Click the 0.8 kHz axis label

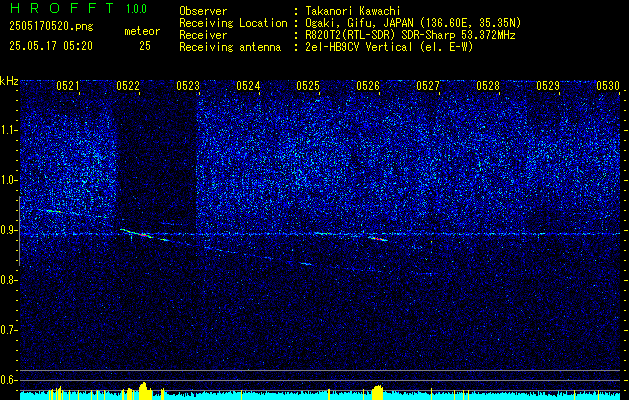tap(9, 280)
